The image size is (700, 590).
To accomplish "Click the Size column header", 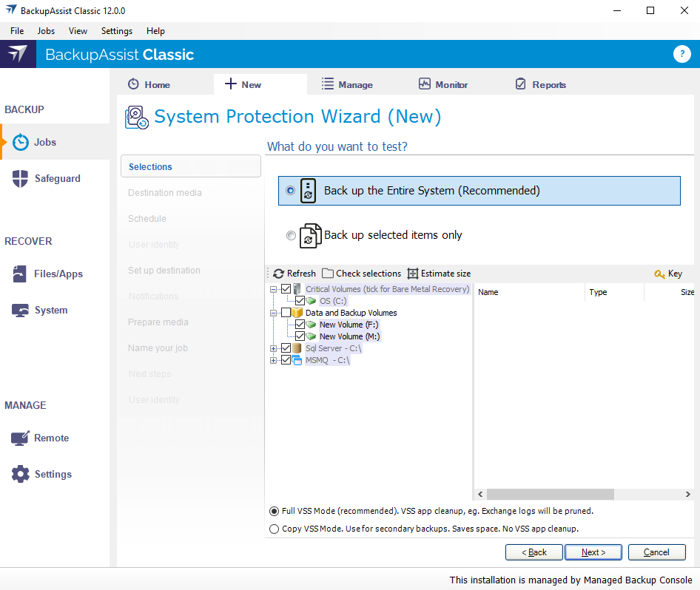I will pos(670,292).
